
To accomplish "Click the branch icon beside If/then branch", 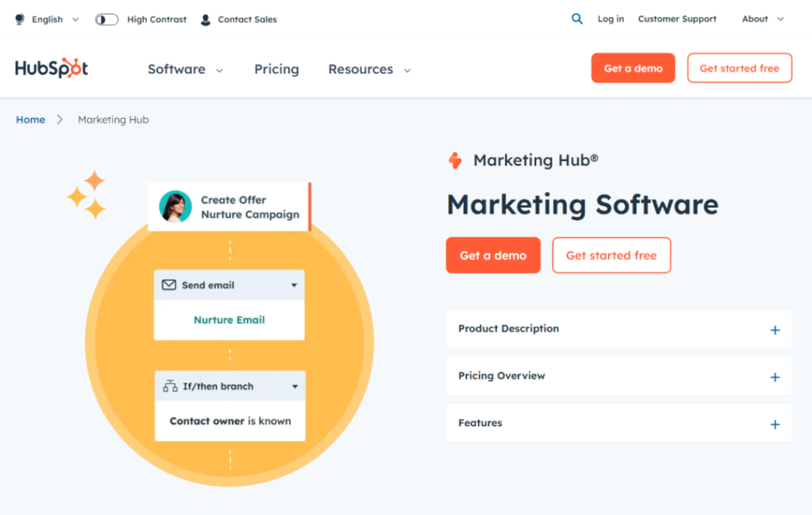I will (170, 386).
